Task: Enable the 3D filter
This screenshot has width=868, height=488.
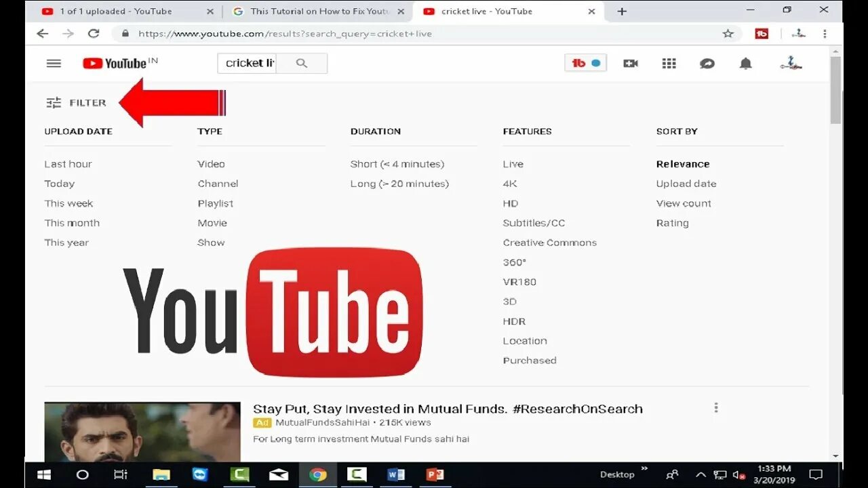Action: pyautogui.click(x=510, y=302)
